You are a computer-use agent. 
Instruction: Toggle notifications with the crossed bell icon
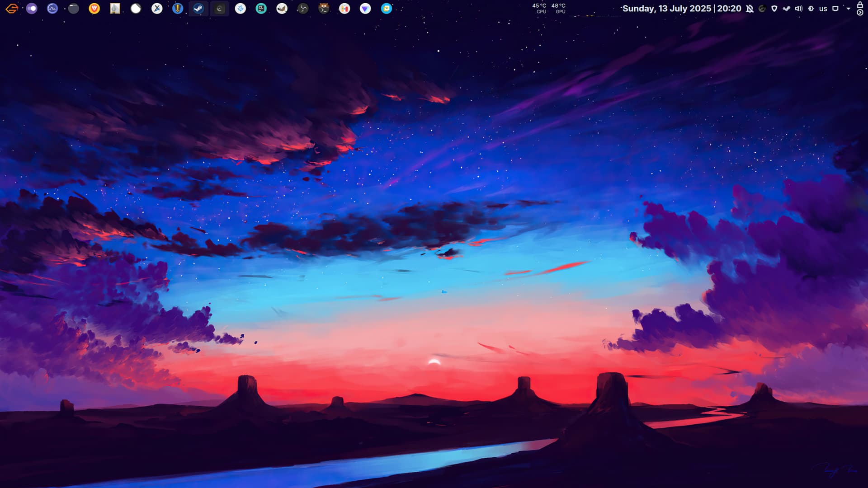750,9
